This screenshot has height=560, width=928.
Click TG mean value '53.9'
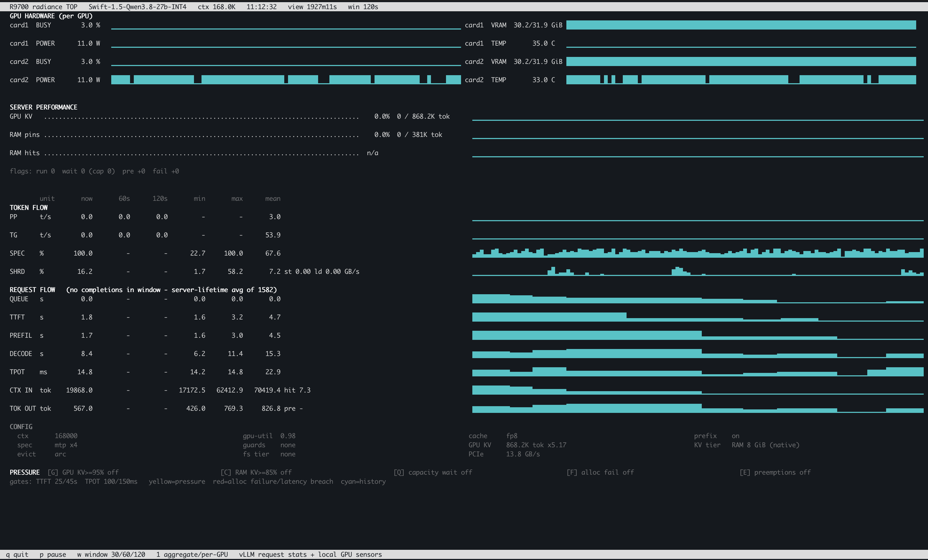coord(273,235)
